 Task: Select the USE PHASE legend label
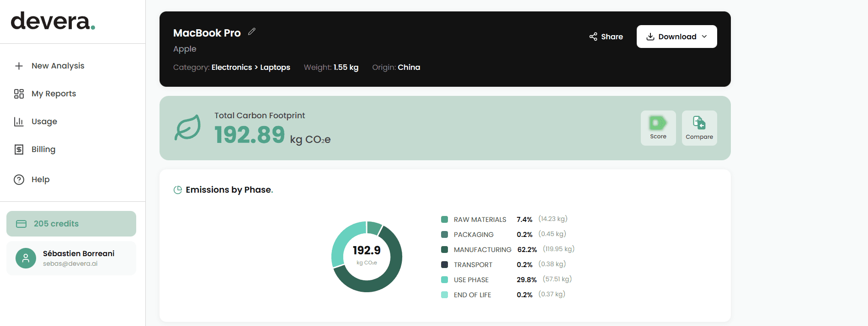click(471, 280)
